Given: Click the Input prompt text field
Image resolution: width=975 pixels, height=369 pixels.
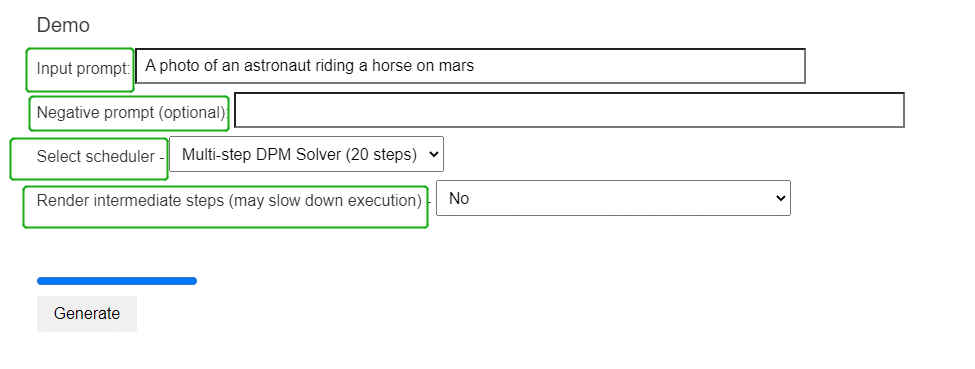Looking at the screenshot, I should tap(470, 65).
